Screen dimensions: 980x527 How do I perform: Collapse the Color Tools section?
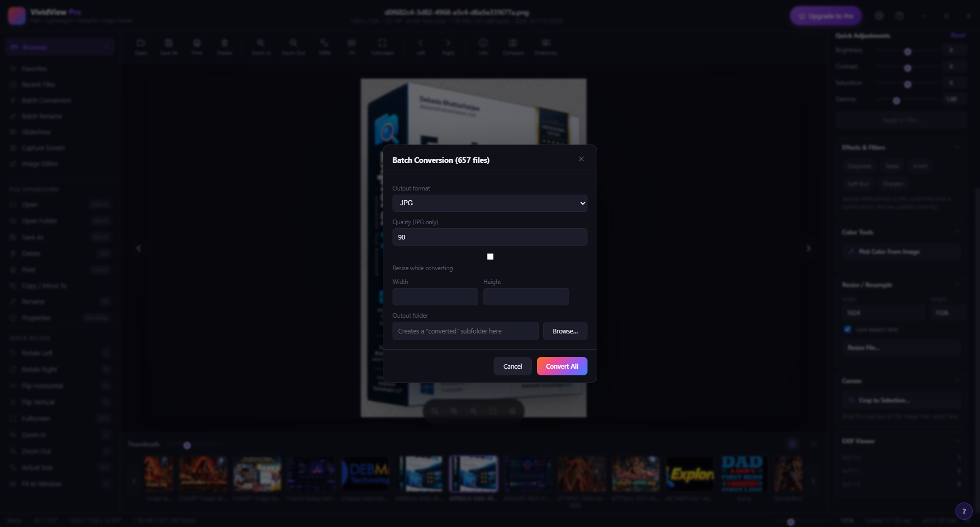957,232
